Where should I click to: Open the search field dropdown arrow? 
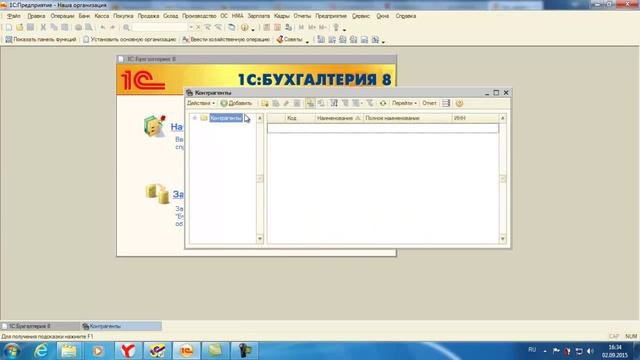191,27
